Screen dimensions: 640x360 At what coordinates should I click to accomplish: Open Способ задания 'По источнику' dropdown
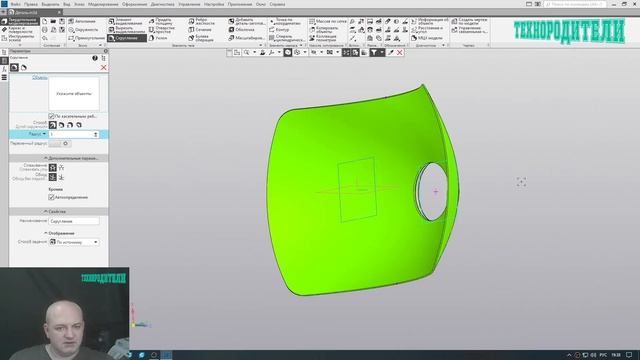(74, 242)
